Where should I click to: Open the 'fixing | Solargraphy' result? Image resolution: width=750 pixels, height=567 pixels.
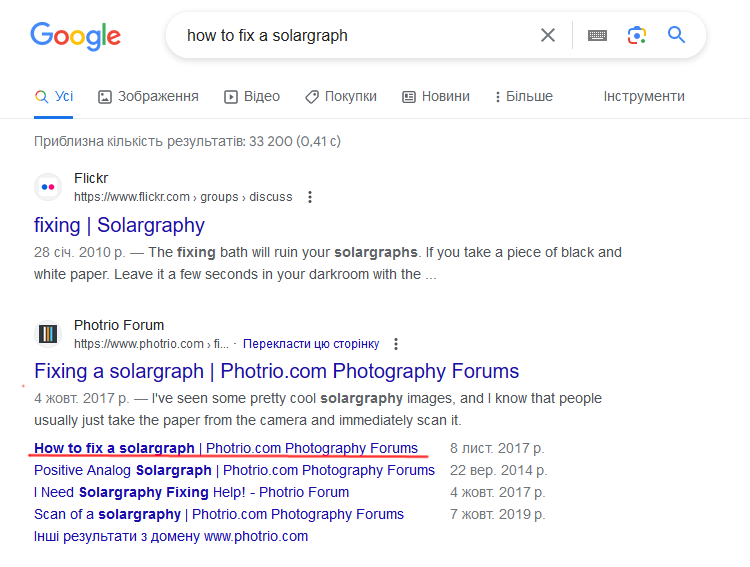coord(119,225)
